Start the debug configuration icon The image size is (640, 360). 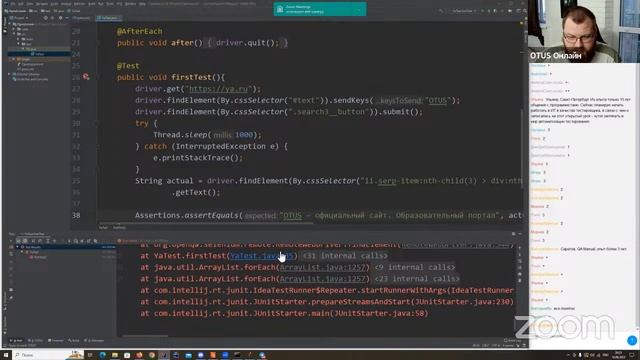coord(489,11)
